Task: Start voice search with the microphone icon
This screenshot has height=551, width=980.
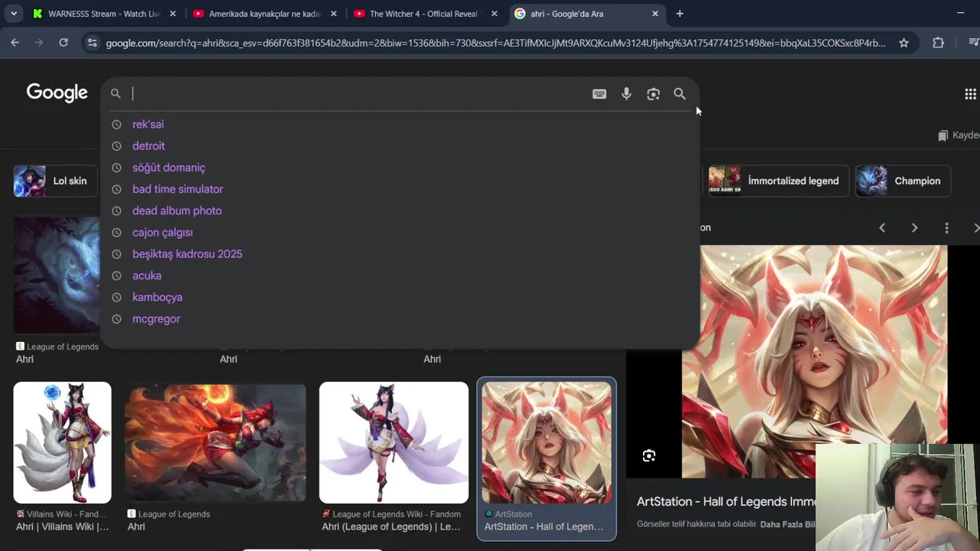Action: (626, 93)
